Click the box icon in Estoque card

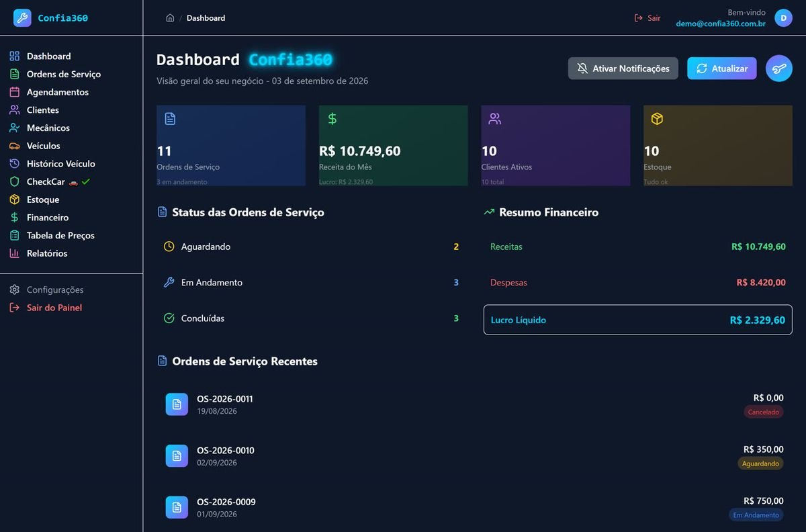[x=657, y=119]
